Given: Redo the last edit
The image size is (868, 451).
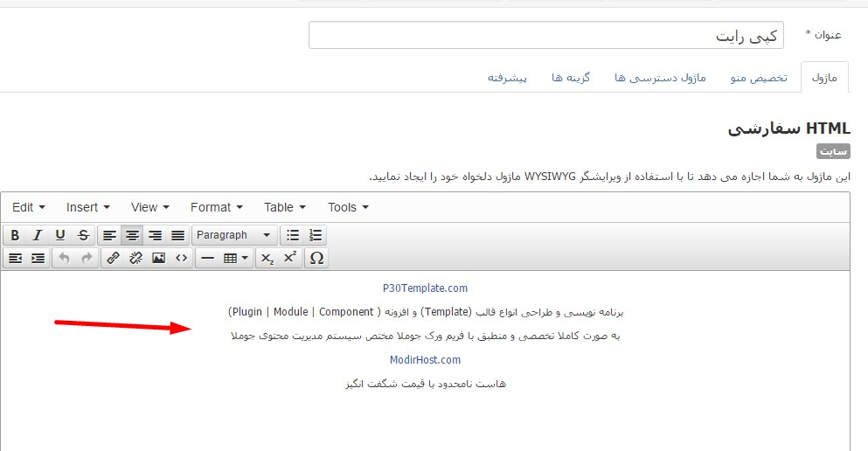Looking at the screenshot, I should [x=87, y=258].
